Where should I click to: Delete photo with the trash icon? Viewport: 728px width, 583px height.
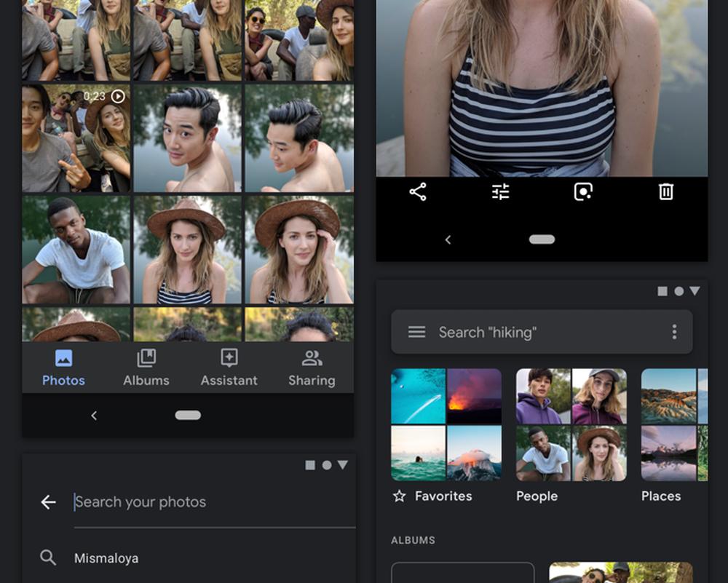[x=666, y=192]
